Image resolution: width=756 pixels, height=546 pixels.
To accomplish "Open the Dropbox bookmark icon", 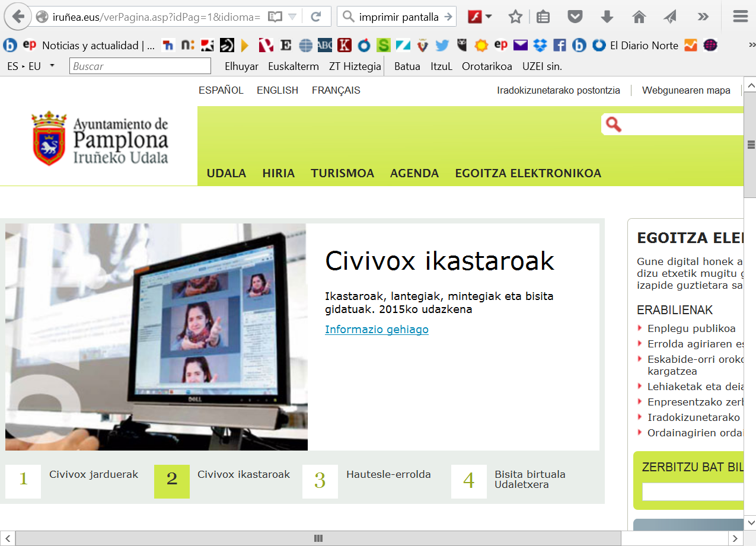I will (x=540, y=45).
